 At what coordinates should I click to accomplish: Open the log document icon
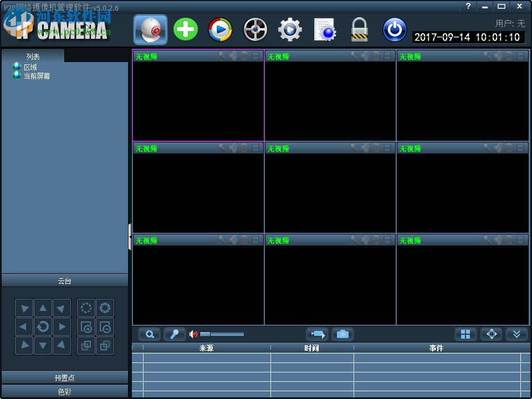(x=325, y=29)
